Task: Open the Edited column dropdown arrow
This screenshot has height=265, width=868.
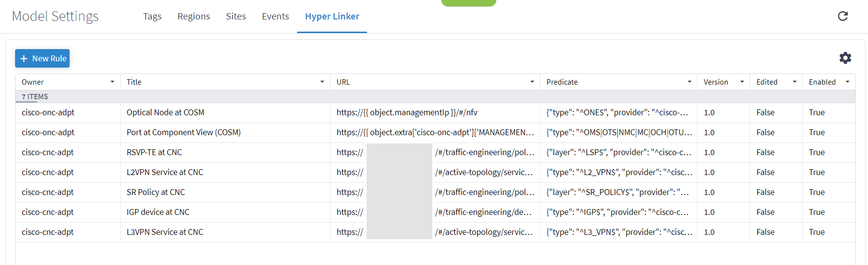Action: tap(794, 82)
